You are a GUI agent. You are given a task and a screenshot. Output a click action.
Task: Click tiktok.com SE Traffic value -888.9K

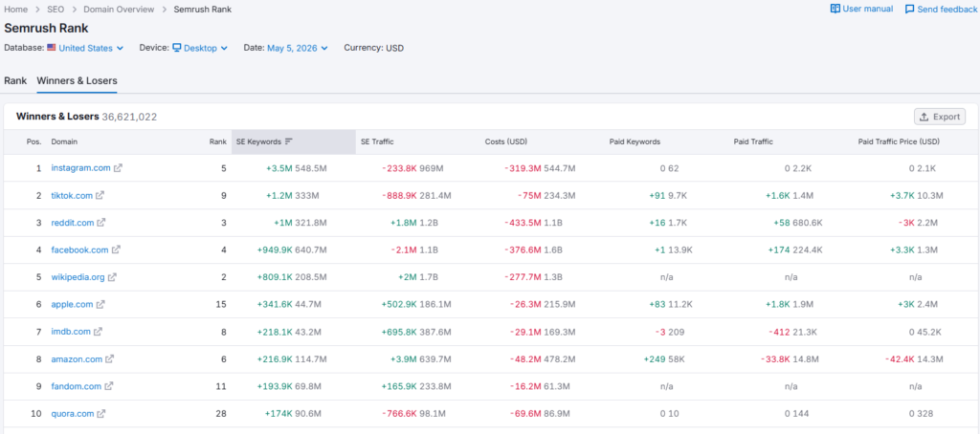[400, 195]
